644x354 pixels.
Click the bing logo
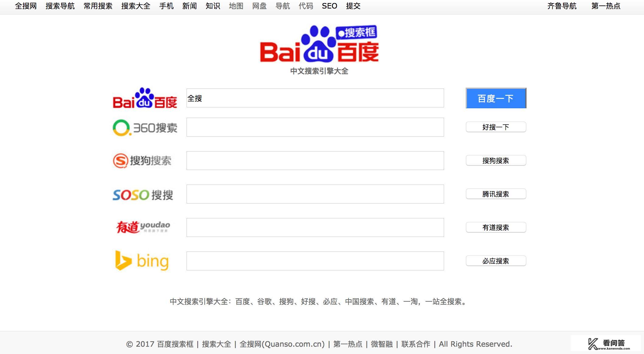[142, 261]
